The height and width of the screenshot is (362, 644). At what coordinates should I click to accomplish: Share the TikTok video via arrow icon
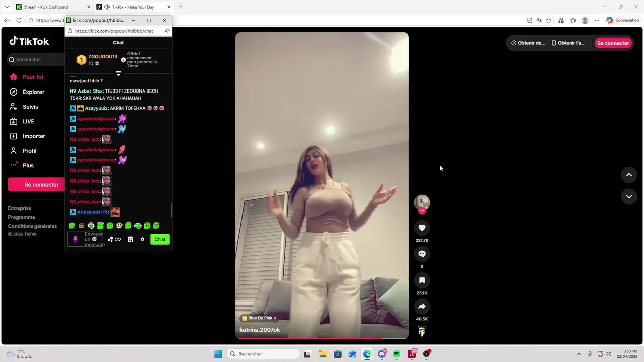pos(422,306)
